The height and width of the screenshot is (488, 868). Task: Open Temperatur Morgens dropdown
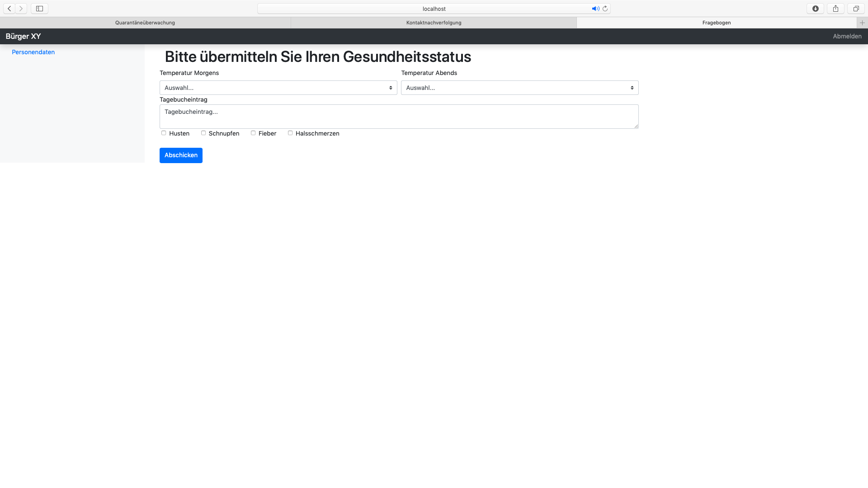[x=278, y=88]
